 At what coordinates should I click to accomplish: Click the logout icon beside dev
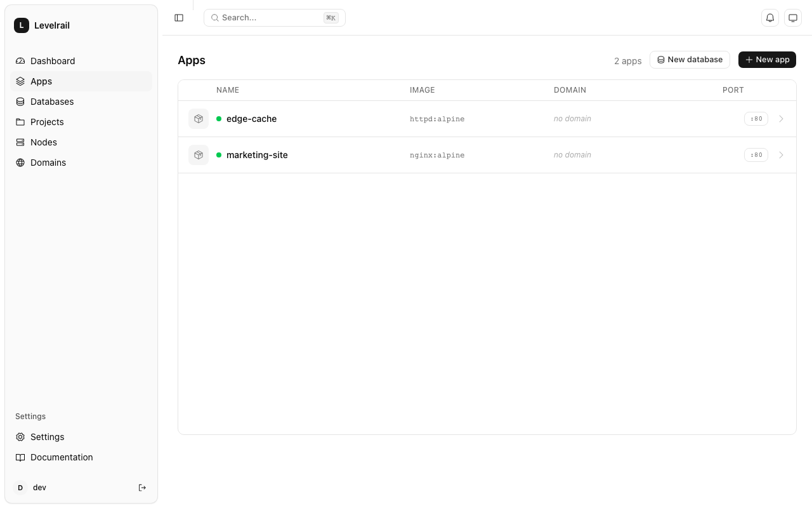click(142, 488)
